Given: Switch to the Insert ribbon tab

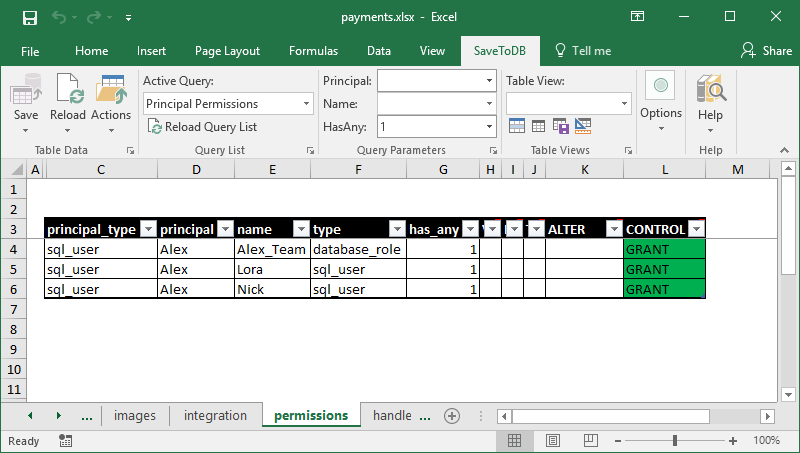Looking at the screenshot, I should tap(151, 51).
